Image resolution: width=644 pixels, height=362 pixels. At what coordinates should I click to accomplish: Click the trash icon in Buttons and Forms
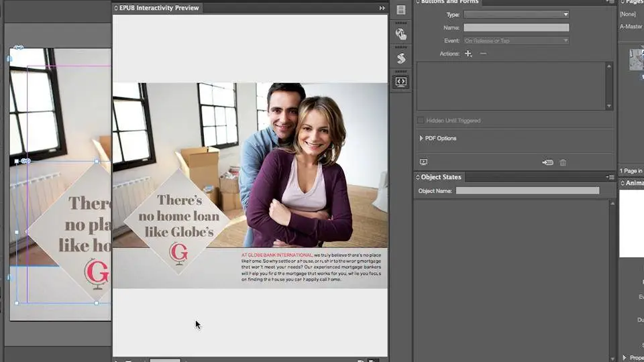563,162
